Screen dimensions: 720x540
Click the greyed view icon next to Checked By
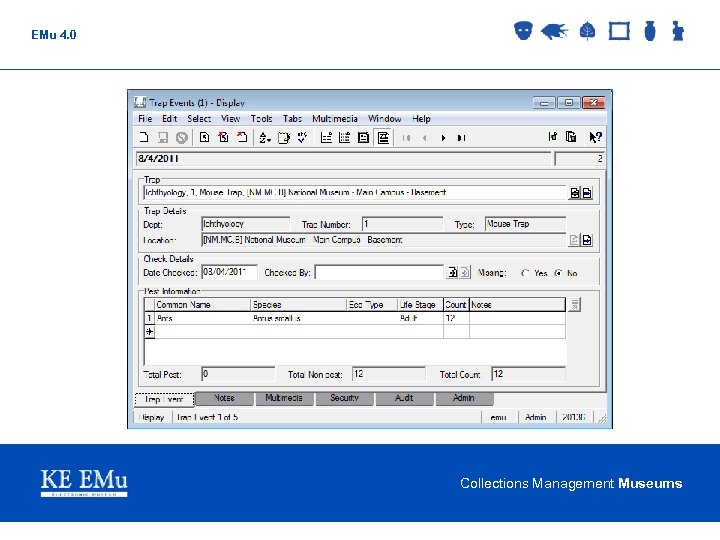(465, 273)
